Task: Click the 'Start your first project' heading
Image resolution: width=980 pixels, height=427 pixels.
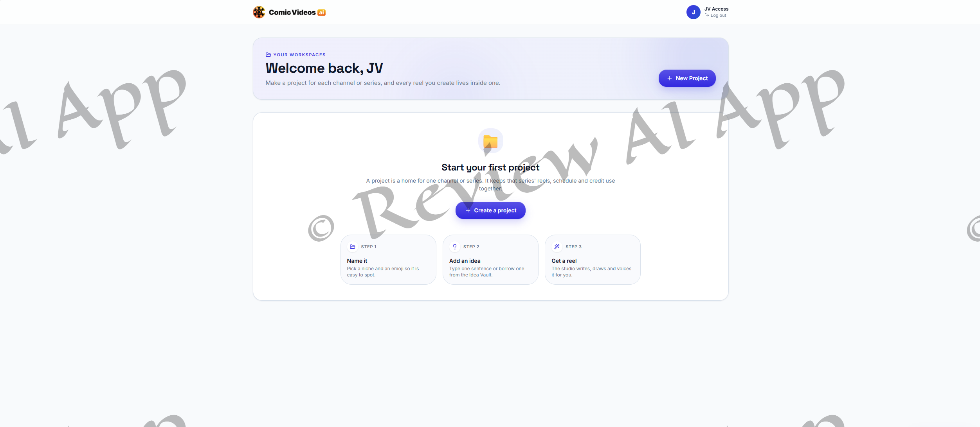Action: pyautogui.click(x=490, y=167)
